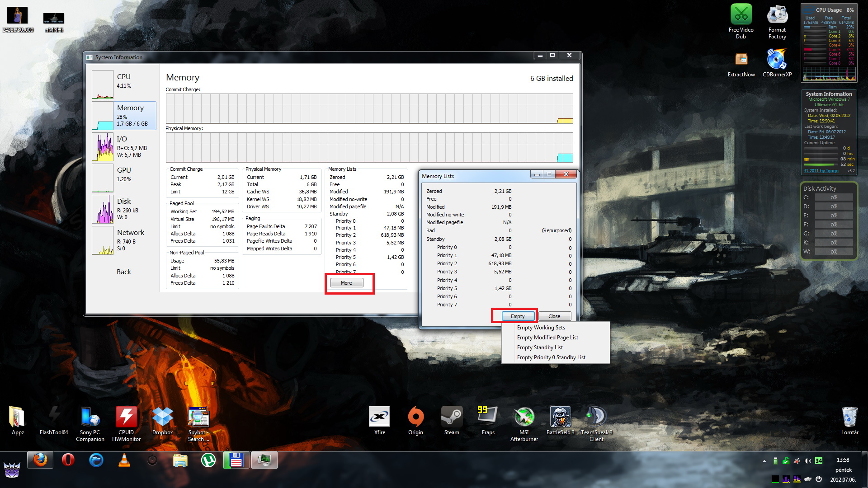Open TeamSpeak 3 Client icon
Image resolution: width=868 pixels, height=488 pixels.
[x=596, y=424]
